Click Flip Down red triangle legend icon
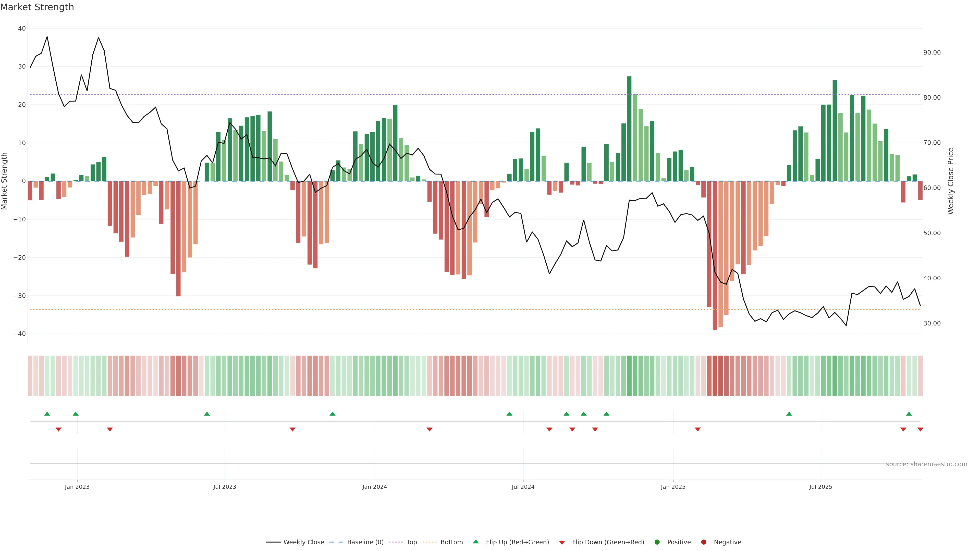The width and height of the screenshot is (980, 551). (562, 543)
